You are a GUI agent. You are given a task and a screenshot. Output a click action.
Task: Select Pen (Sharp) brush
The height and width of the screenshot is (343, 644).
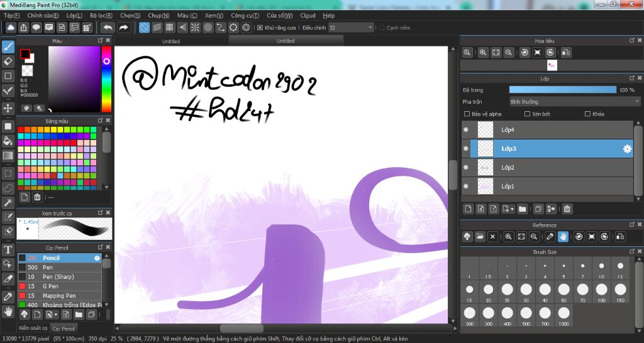click(x=60, y=276)
